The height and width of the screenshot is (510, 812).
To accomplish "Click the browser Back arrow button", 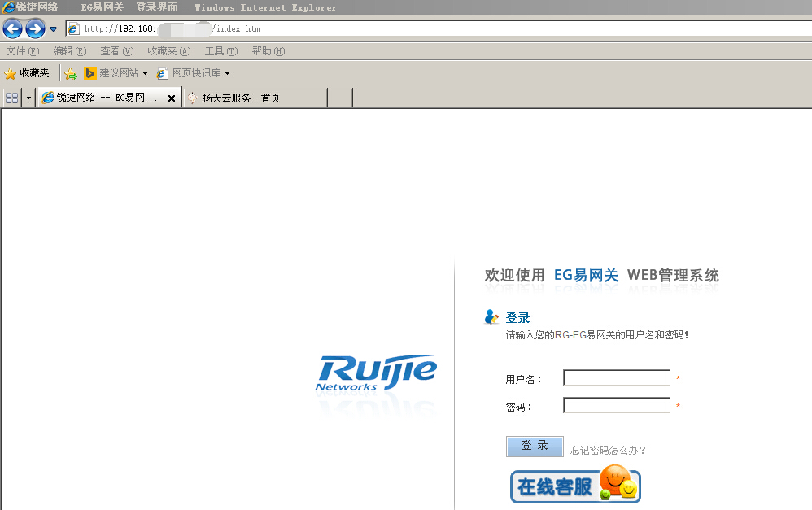I will pyautogui.click(x=13, y=29).
